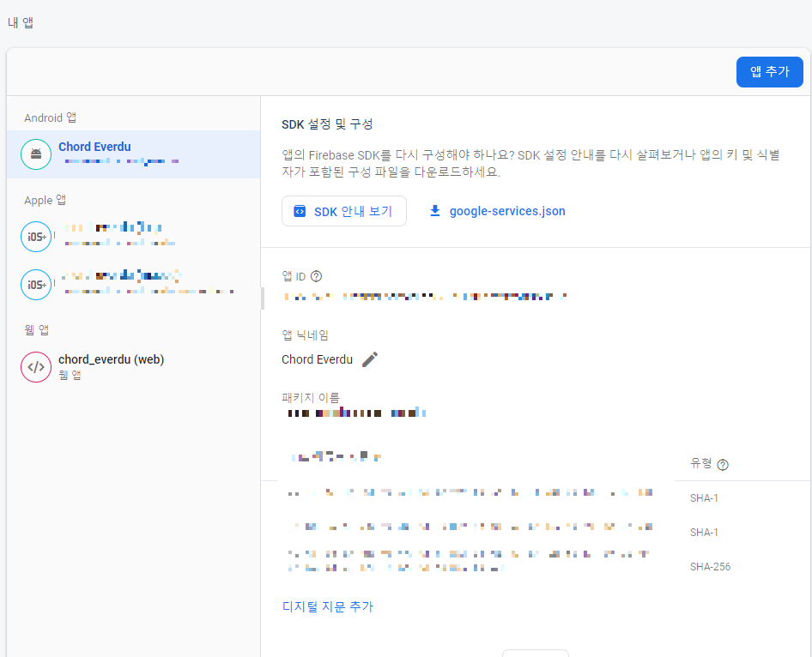Click the SDK 설정 및 구성 heading

[x=327, y=124]
